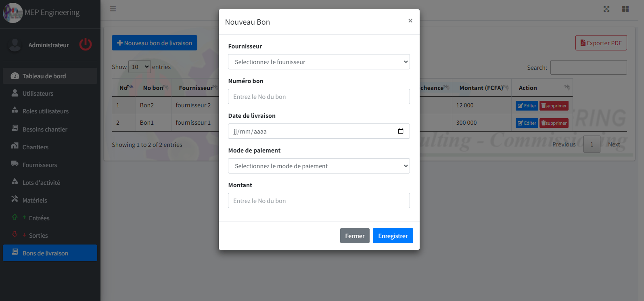The width and height of the screenshot is (644, 301).
Task: Open the grid apps icon in header
Action: coord(625,9)
